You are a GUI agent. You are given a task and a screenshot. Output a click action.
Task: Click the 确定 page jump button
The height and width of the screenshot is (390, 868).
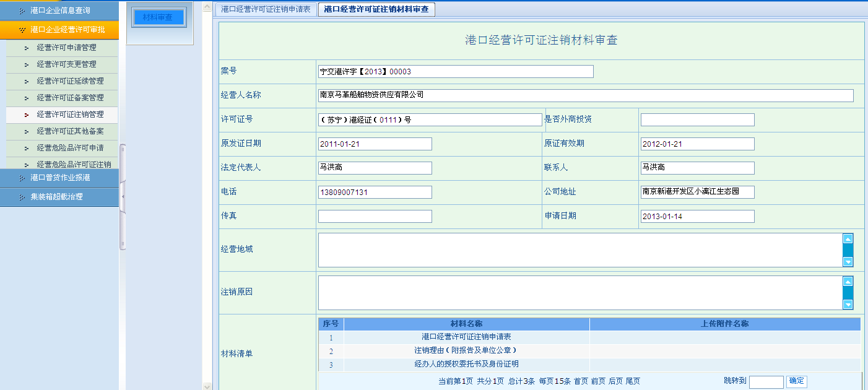(796, 381)
